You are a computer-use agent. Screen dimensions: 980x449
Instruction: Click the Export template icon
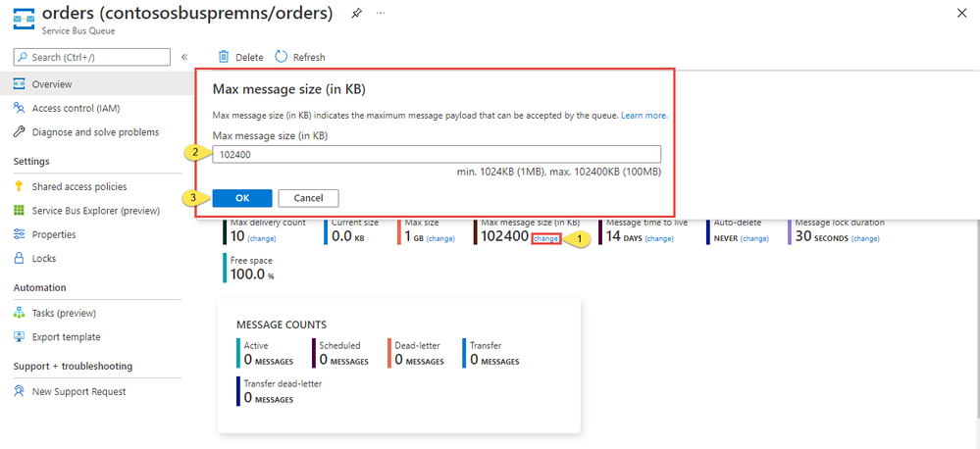pos(20,336)
